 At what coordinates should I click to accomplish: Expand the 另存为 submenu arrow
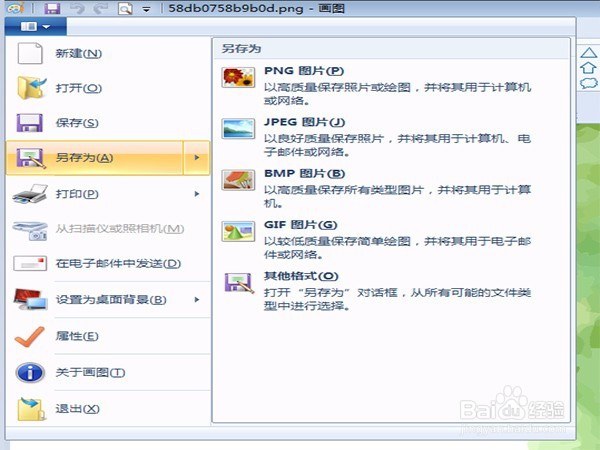tap(197, 158)
